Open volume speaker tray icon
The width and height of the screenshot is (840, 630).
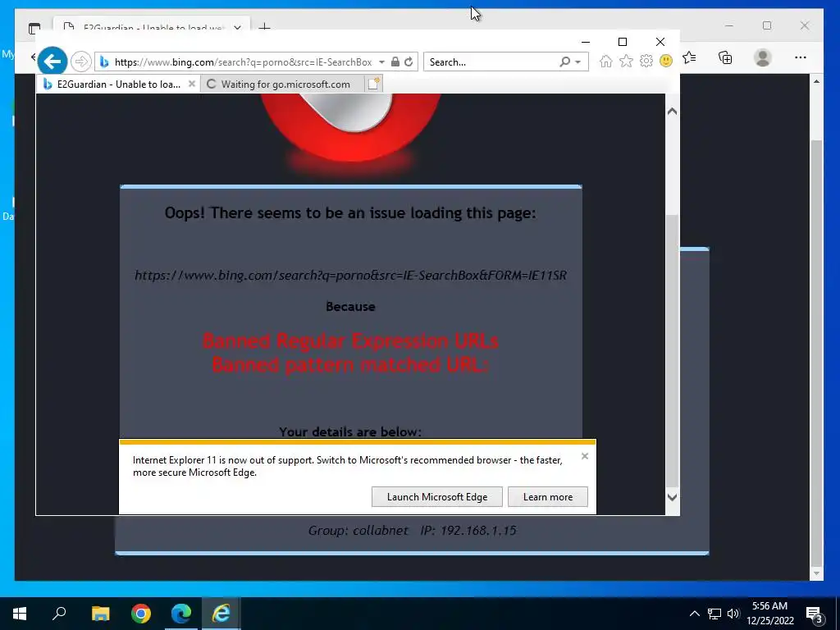coord(733,614)
